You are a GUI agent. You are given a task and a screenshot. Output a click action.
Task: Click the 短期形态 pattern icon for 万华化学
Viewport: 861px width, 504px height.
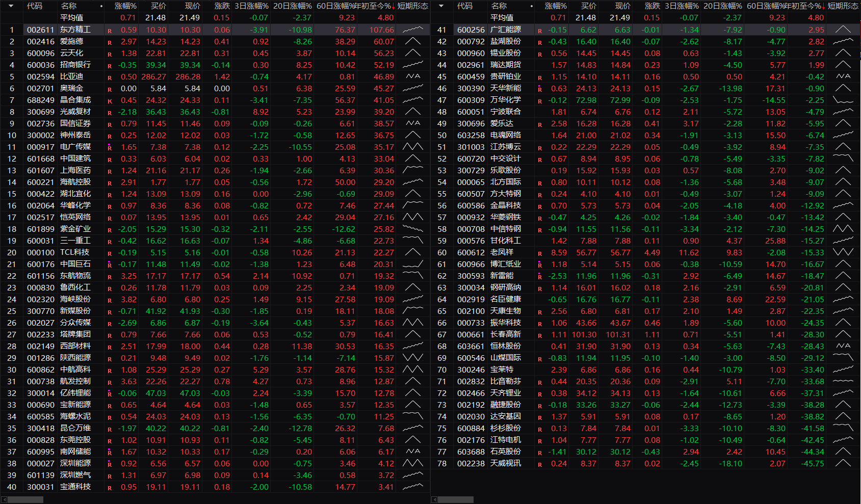tap(843, 100)
